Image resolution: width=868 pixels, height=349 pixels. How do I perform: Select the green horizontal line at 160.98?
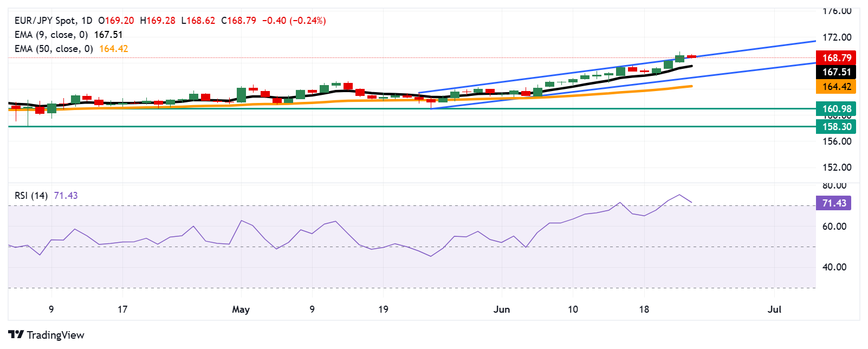click(x=412, y=108)
